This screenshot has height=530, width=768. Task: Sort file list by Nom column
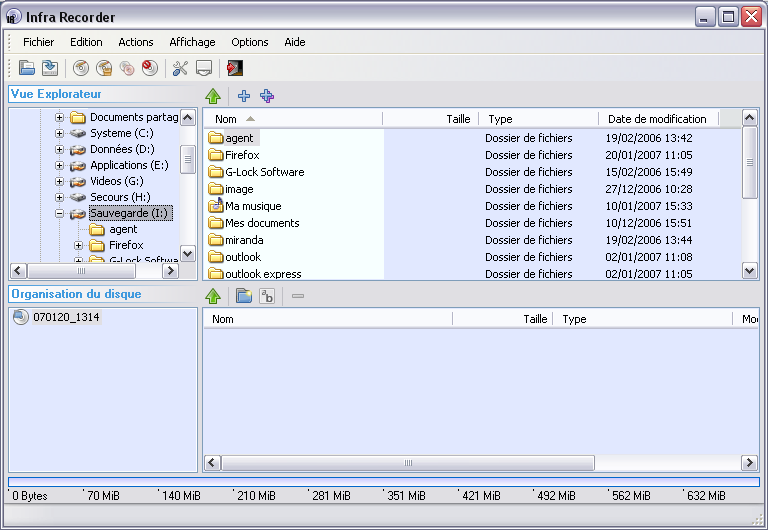point(292,119)
